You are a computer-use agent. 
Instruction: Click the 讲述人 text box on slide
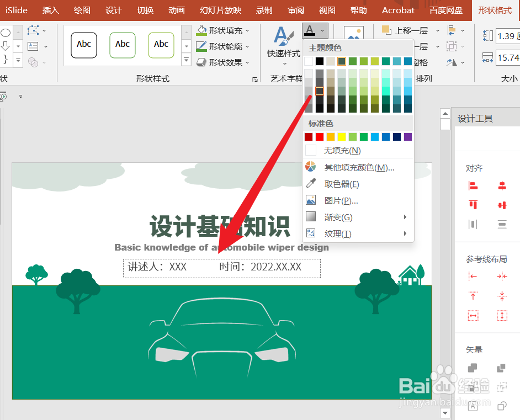tap(222, 268)
